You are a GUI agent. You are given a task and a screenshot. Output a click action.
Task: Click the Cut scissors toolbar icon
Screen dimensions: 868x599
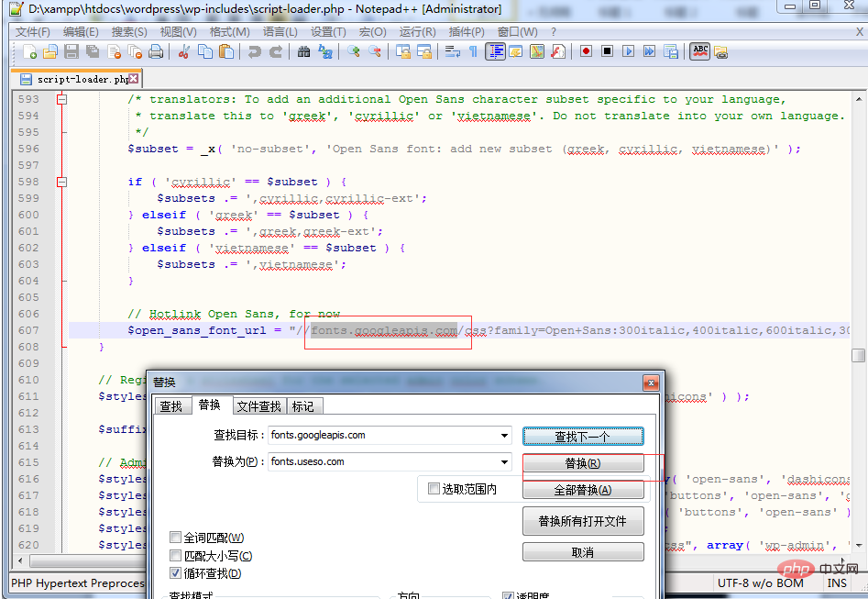184,52
